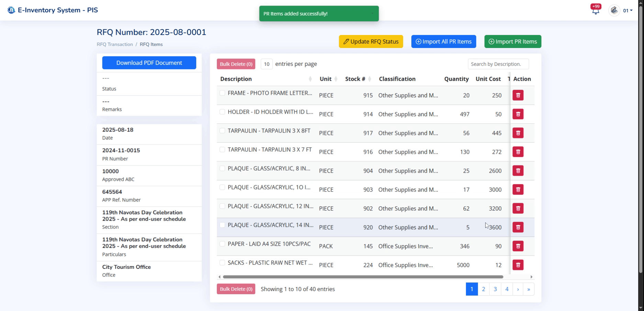The image size is (644, 311).
Task: Select the TARPAULIN 3 X 7 FT checkbox
Action: click(222, 150)
